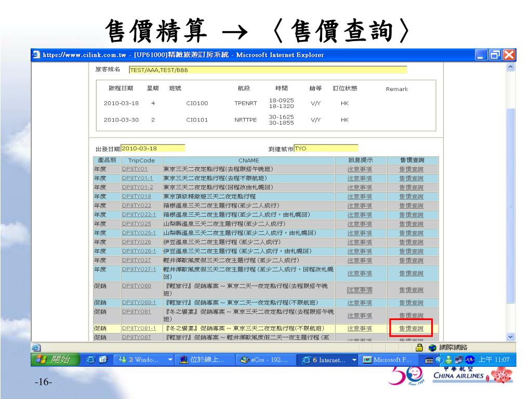Viewport: 532px width, 399px height.
Task: Open TripCode link DP9TY081
Action: click(x=137, y=312)
